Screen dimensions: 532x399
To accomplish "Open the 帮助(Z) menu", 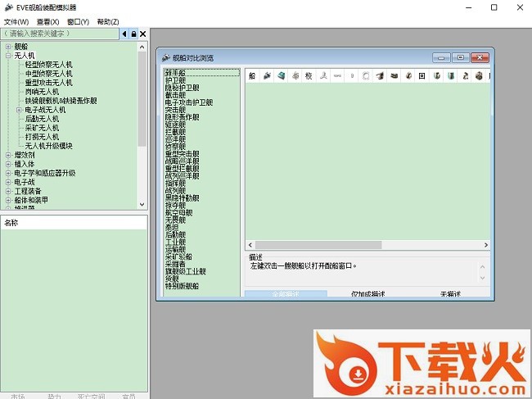I will pos(107,21).
